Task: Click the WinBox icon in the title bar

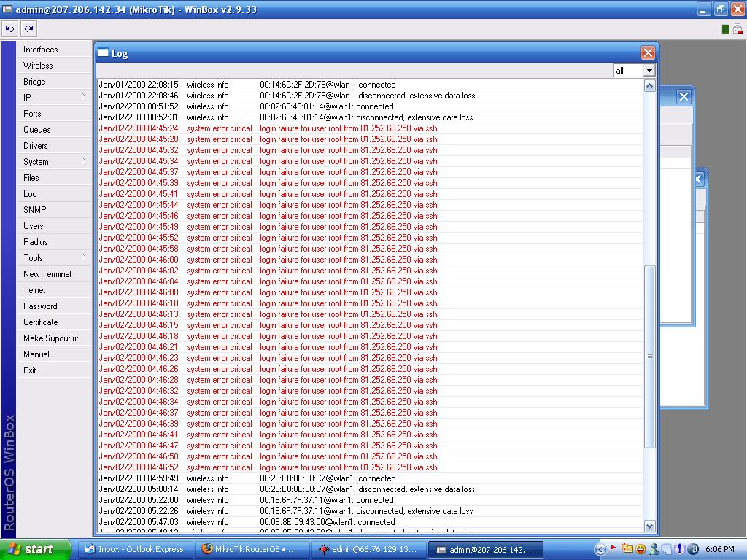Action: (7, 9)
